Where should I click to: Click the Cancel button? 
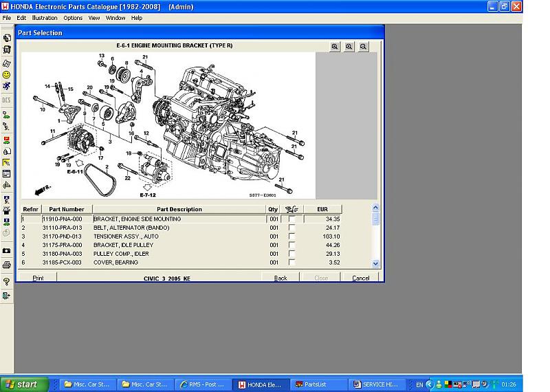(x=360, y=278)
